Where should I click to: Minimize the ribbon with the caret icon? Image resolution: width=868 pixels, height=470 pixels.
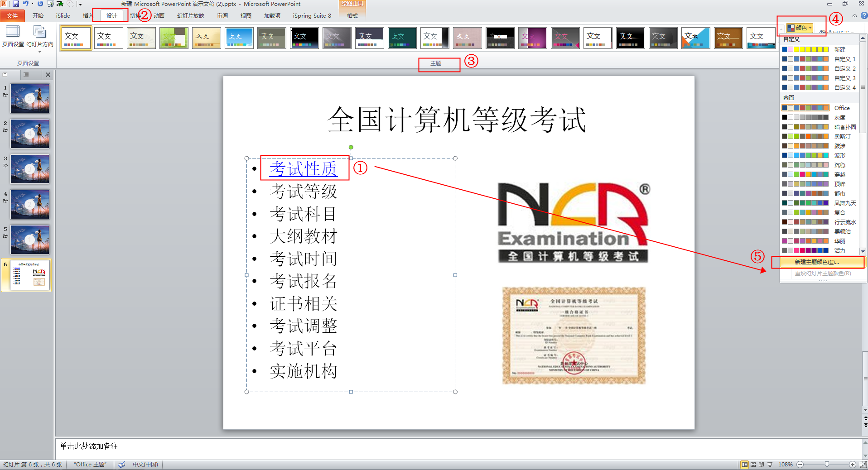point(854,15)
